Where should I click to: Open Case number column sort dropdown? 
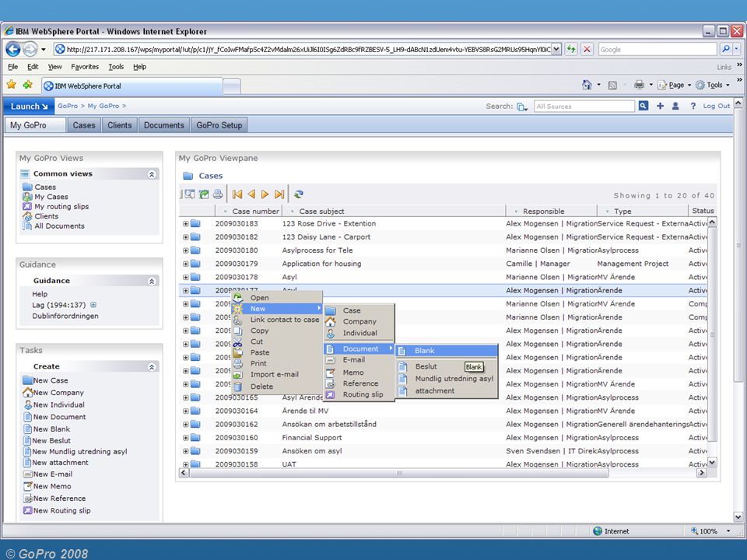coord(226,211)
